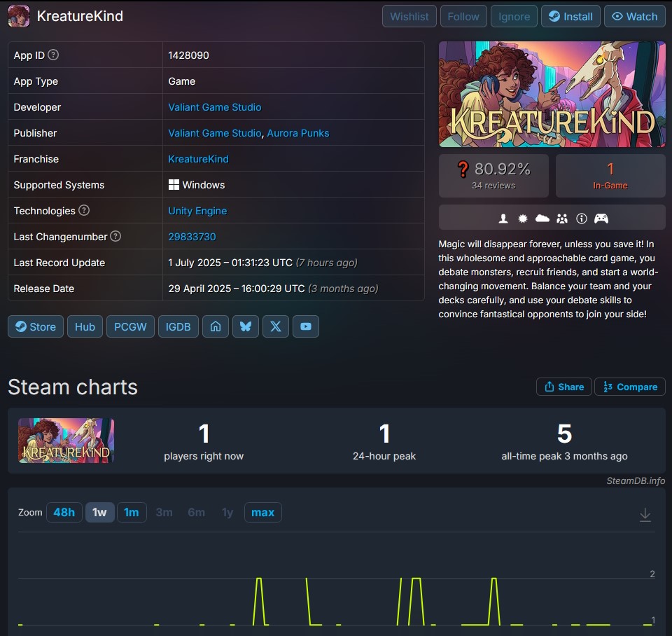The height and width of the screenshot is (636, 672).
Task: Click the family sharing people icon
Action: (x=562, y=219)
